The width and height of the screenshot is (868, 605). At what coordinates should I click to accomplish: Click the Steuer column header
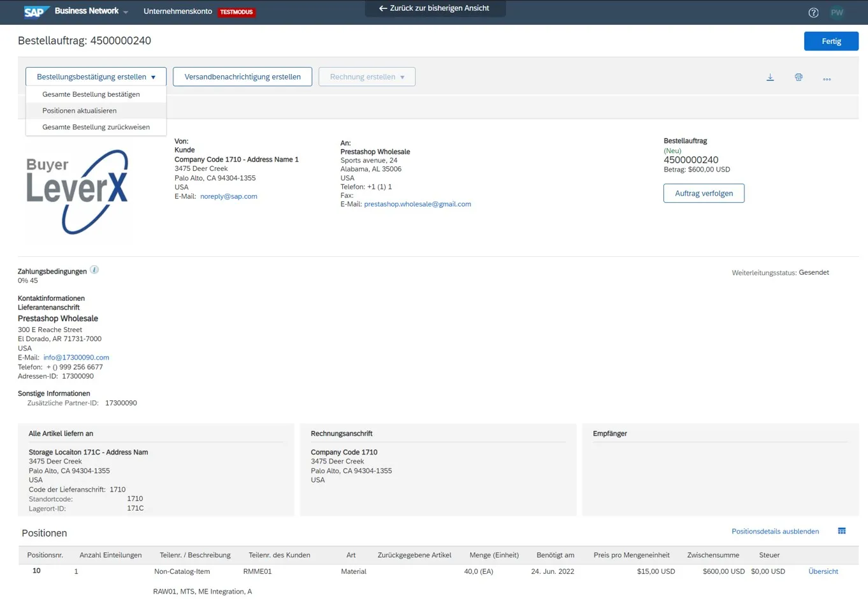click(x=769, y=555)
